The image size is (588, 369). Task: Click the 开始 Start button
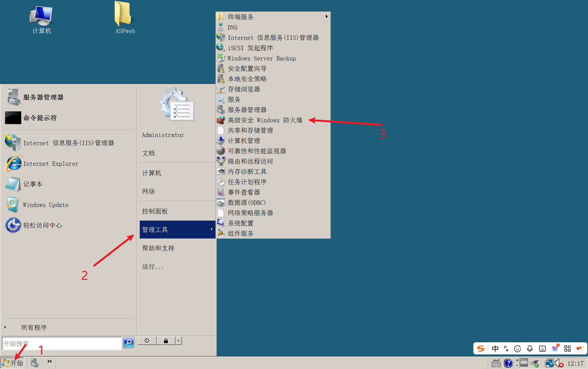coord(13,363)
